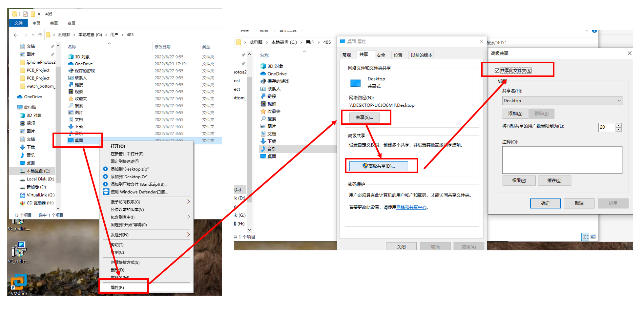Click the back navigation arrow
The image size is (644, 315).
(x=15, y=35)
